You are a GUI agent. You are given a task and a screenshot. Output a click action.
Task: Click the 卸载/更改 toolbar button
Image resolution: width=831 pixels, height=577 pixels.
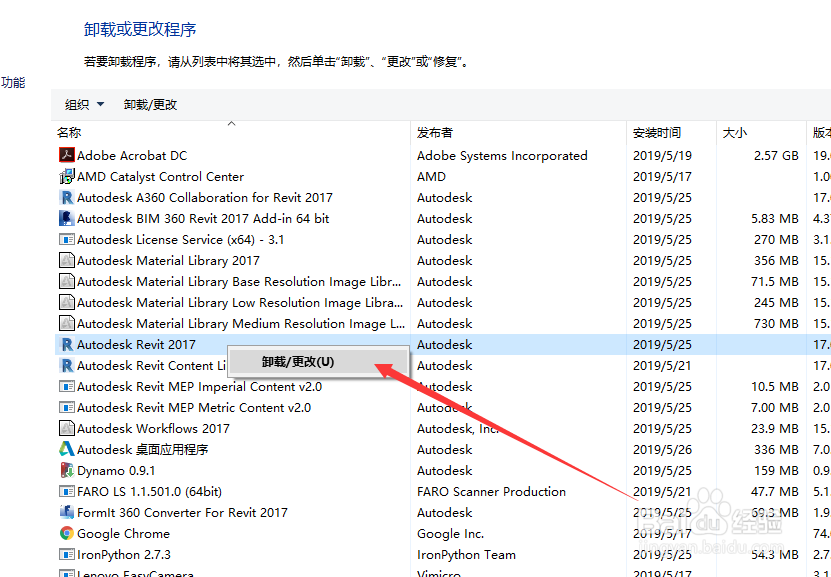point(151,104)
